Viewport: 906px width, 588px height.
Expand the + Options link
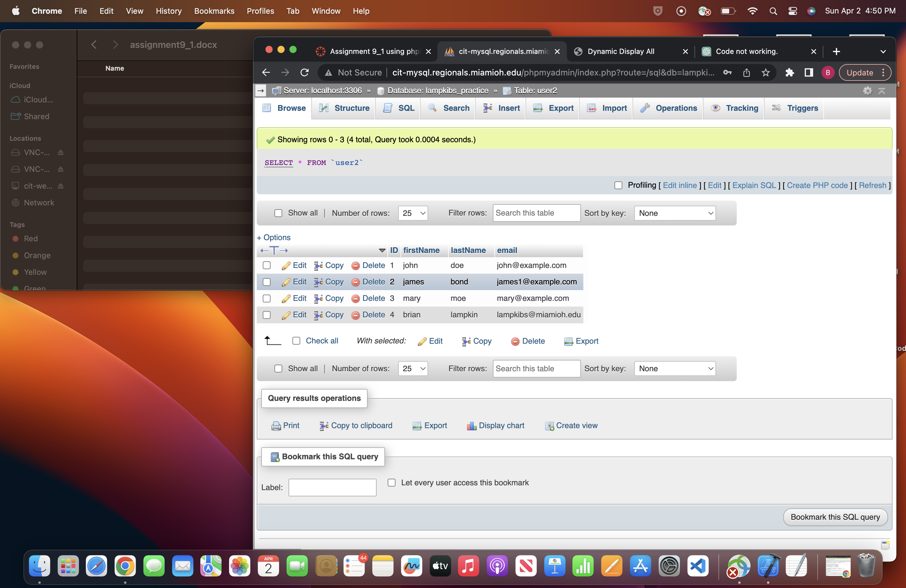pos(273,238)
